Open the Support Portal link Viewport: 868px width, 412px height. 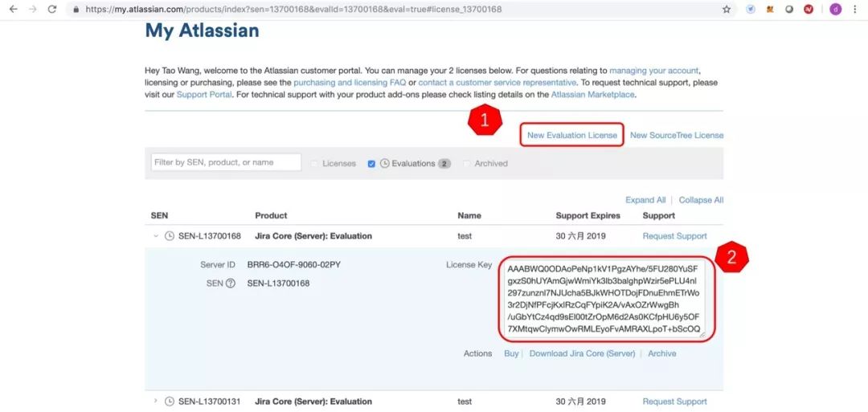[203, 95]
